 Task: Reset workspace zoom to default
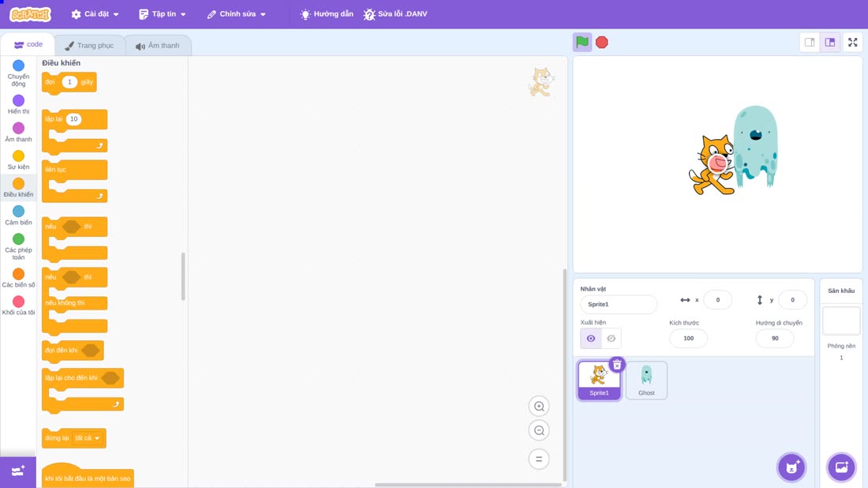pyautogui.click(x=539, y=460)
